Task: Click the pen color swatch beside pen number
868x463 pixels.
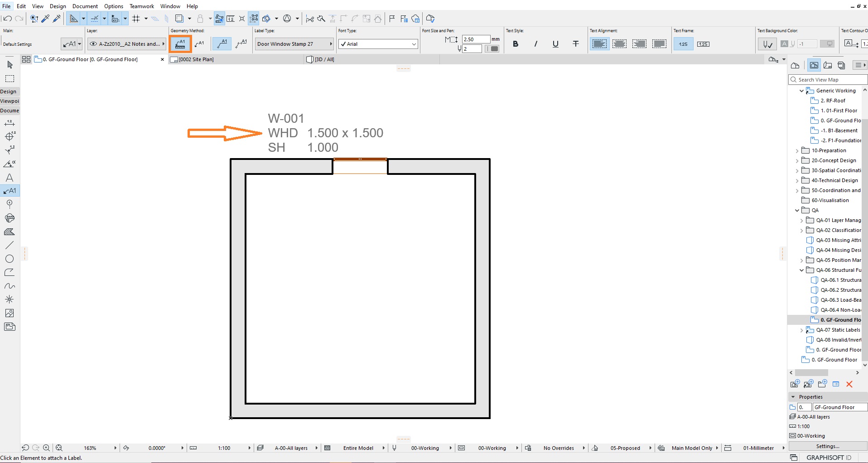Action: (492, 48)
